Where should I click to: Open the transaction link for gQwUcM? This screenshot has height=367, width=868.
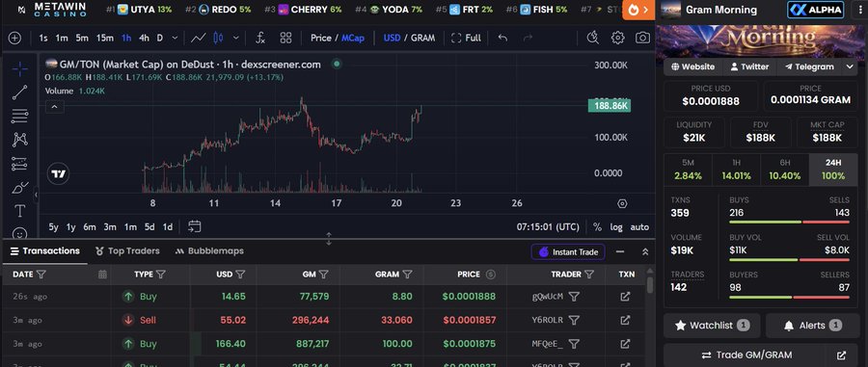[625, 297]
